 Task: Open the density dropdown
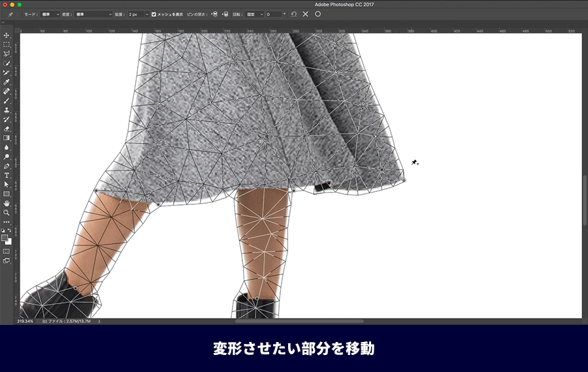(x=93, y=14)
